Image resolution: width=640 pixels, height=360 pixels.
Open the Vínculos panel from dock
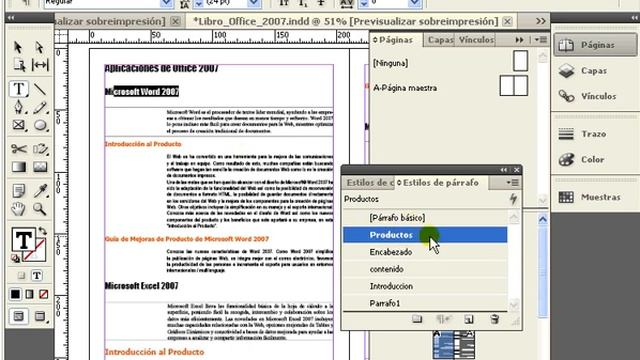(595, 96)
